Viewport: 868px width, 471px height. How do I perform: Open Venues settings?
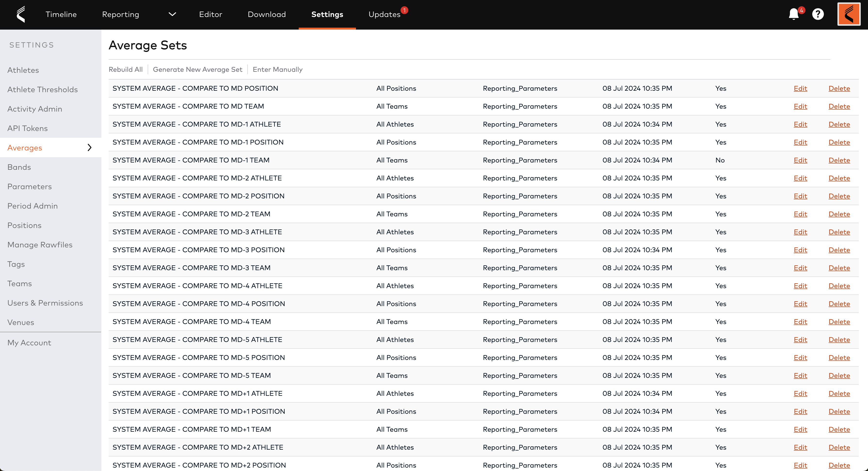point(21,322)
